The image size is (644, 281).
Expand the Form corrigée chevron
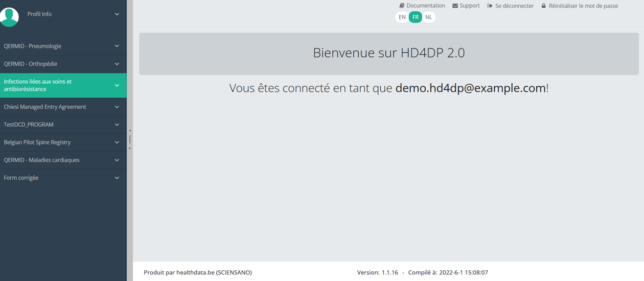point(117,178)
